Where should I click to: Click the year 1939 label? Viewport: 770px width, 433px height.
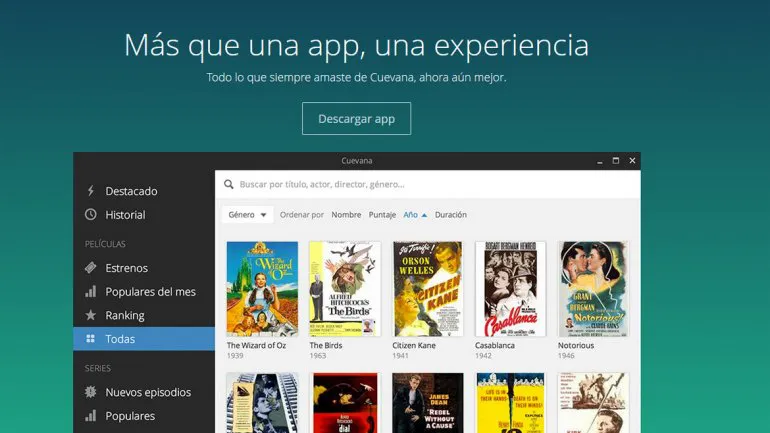click(x=235, y=355)
